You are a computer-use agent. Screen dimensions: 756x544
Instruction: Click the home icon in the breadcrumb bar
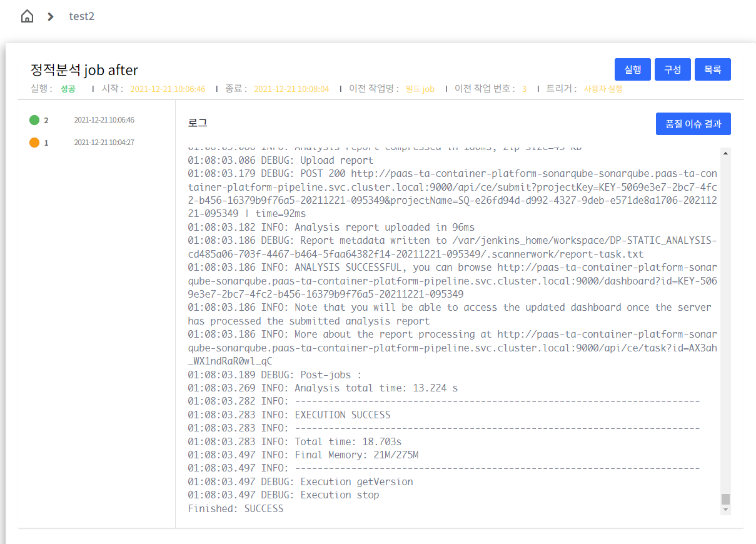coord(26,16)
